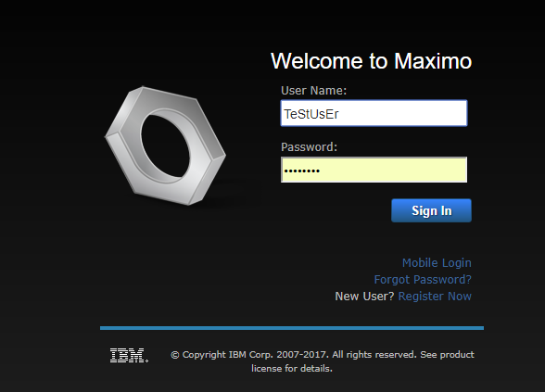Click the New User? text

364,297
